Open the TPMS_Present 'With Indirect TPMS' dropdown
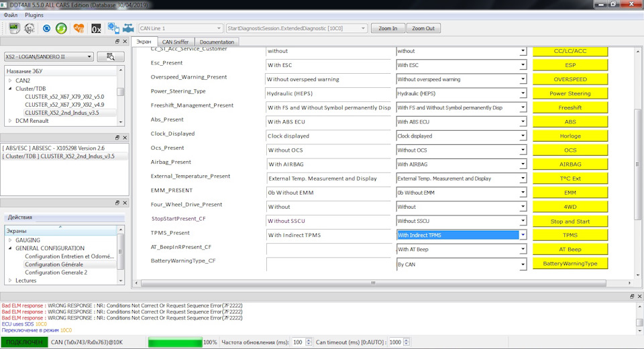Image resolution: width=644 pixels, height=349 pixels. pyautogui.click(x=462, y=235)
